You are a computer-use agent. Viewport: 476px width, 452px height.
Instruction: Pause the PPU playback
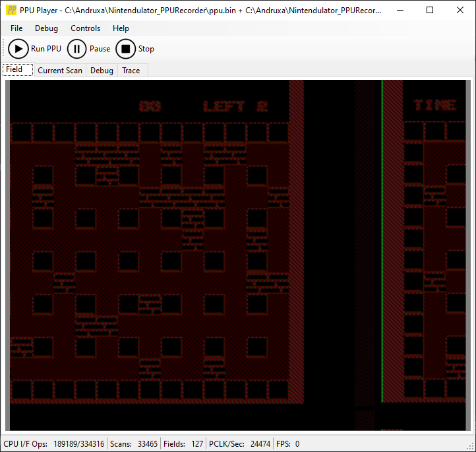(77, 49)
